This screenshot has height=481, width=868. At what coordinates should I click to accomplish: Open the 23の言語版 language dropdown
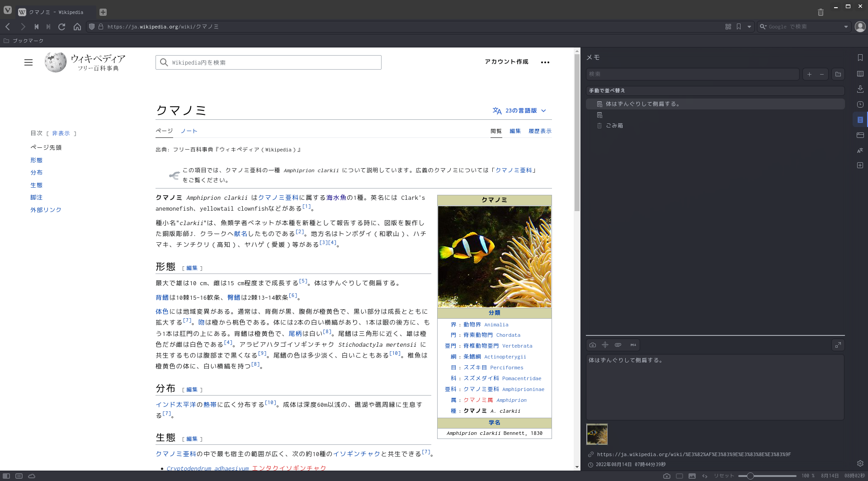520,110
